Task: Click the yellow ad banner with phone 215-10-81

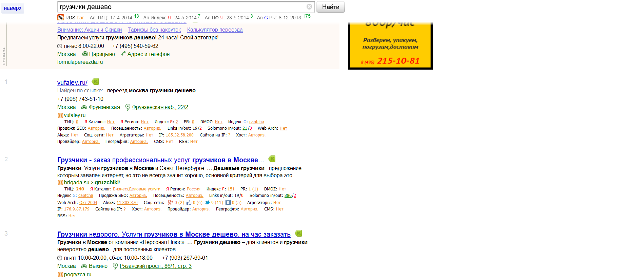Action: click(x=390, y=45)
